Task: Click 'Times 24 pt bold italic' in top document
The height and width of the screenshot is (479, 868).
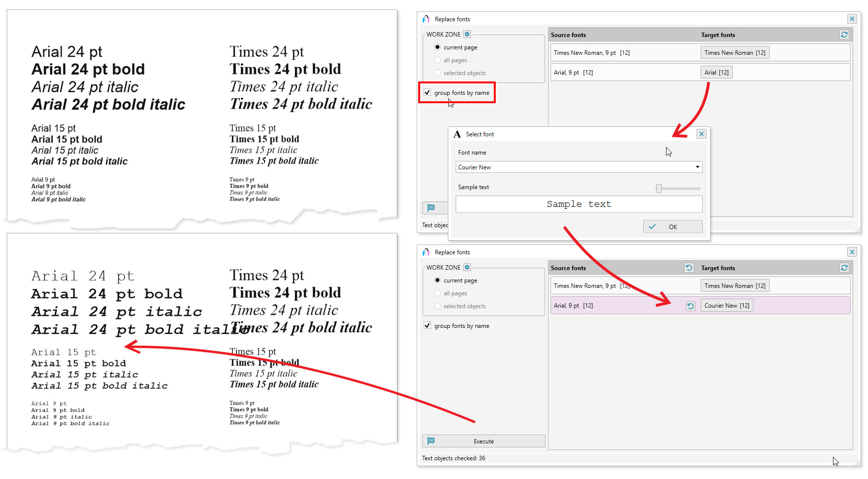Action: (301, 104)
